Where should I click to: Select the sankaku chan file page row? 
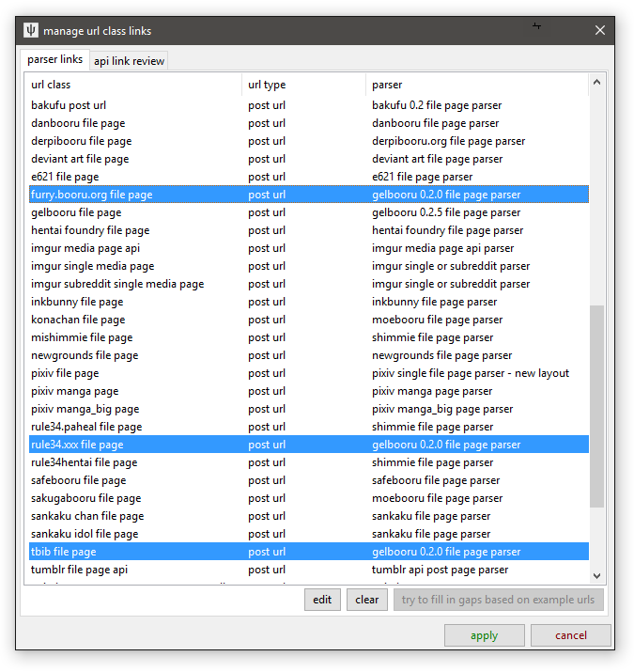[x=309, y=516]
